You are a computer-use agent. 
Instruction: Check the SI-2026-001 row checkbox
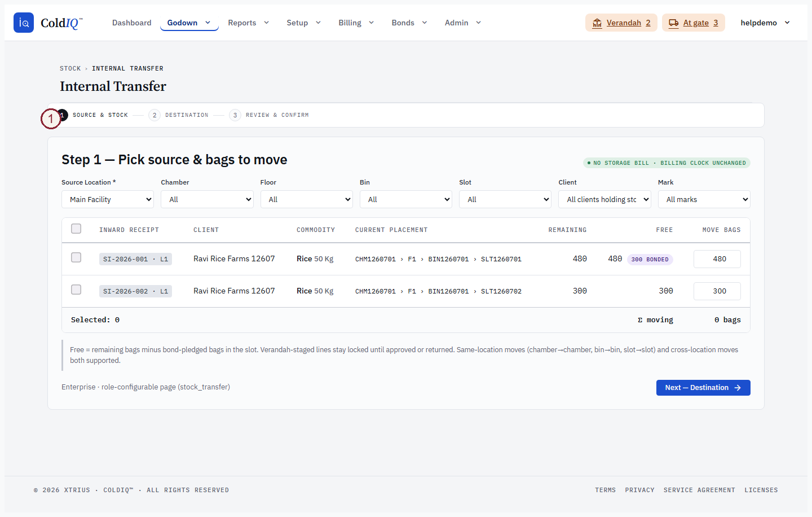[x=76, y=257]
